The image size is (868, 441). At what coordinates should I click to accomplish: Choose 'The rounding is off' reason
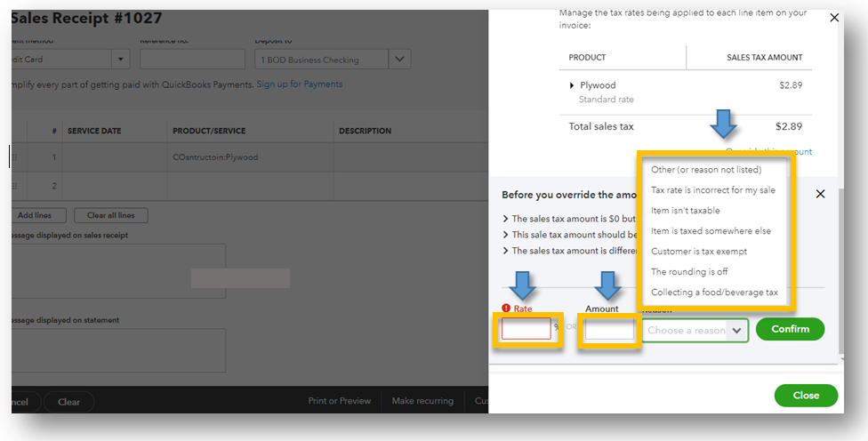point(689,272)
